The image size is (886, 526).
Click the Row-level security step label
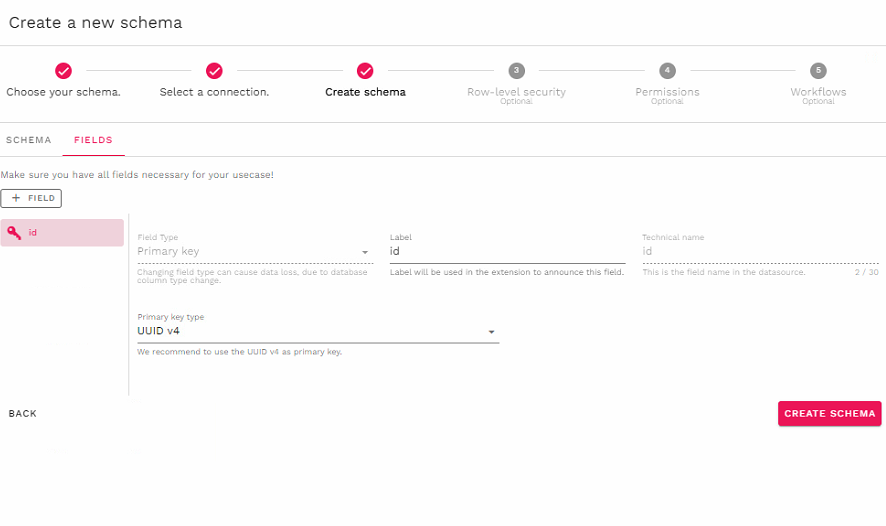coord(516,92)
